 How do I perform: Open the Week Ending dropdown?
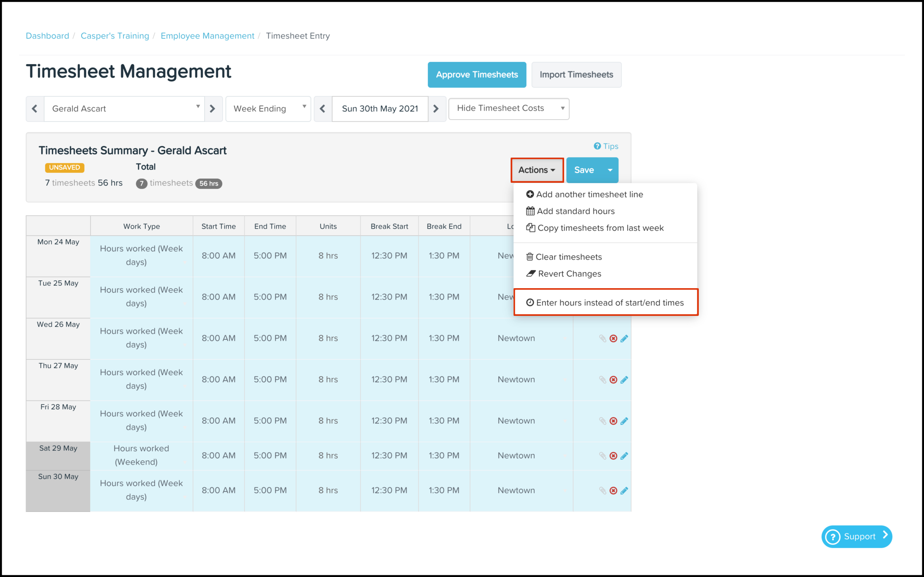pyautogui.click(x=268, y=109)
